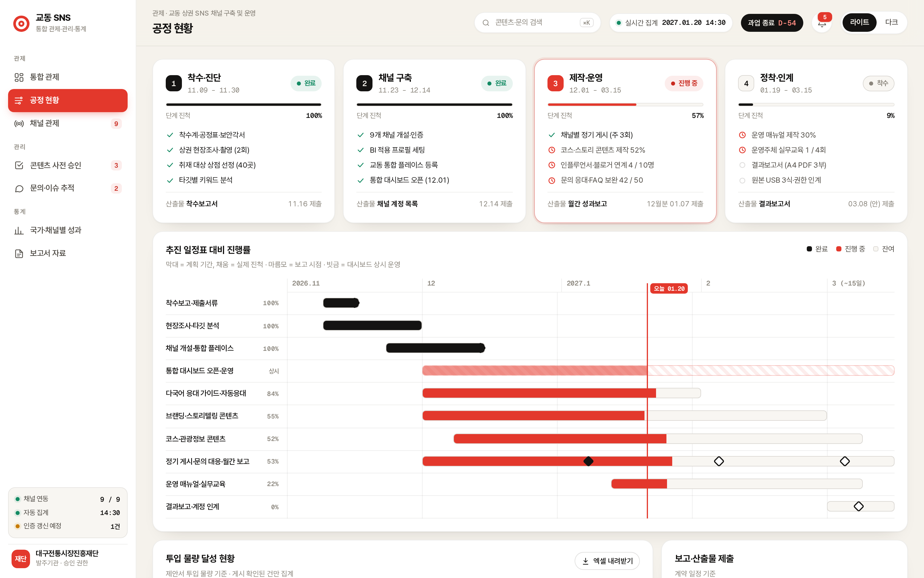Open 통합 관제 grid icon in sidebar
924x578 pixels.
(19, 77)
